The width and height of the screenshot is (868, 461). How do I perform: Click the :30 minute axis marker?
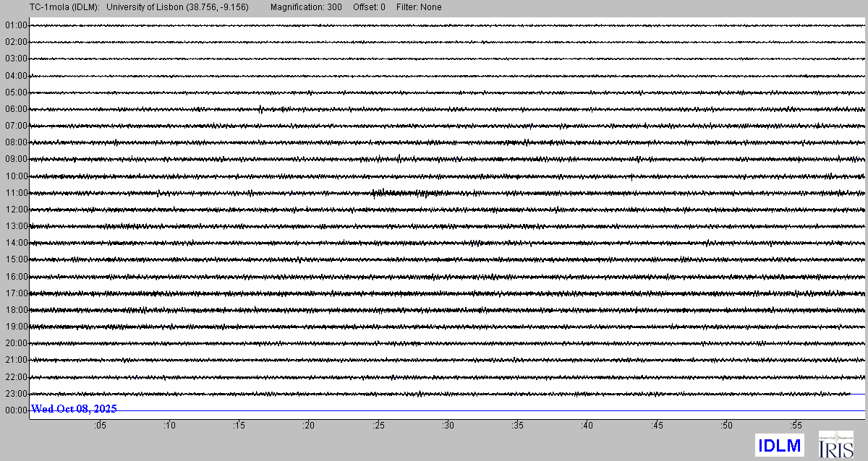point(448,426)
